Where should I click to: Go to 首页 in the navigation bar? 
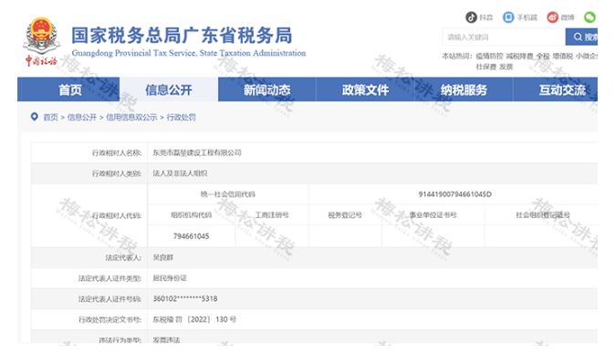pos(70,89)
